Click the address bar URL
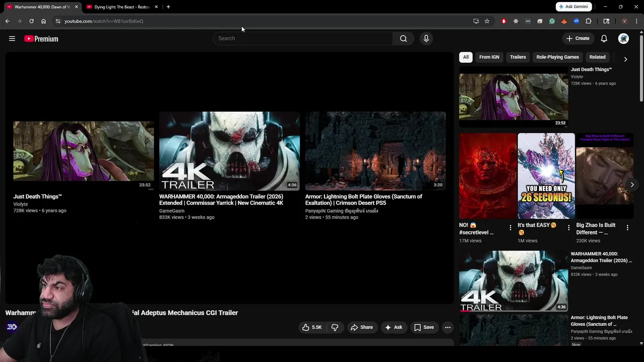644x362 pixels. [104, 21]
